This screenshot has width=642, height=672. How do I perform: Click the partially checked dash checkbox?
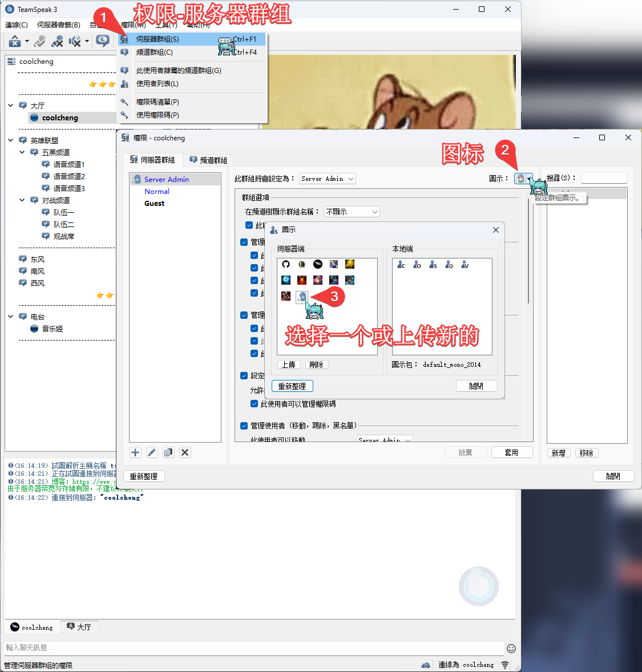click(255, 341)
